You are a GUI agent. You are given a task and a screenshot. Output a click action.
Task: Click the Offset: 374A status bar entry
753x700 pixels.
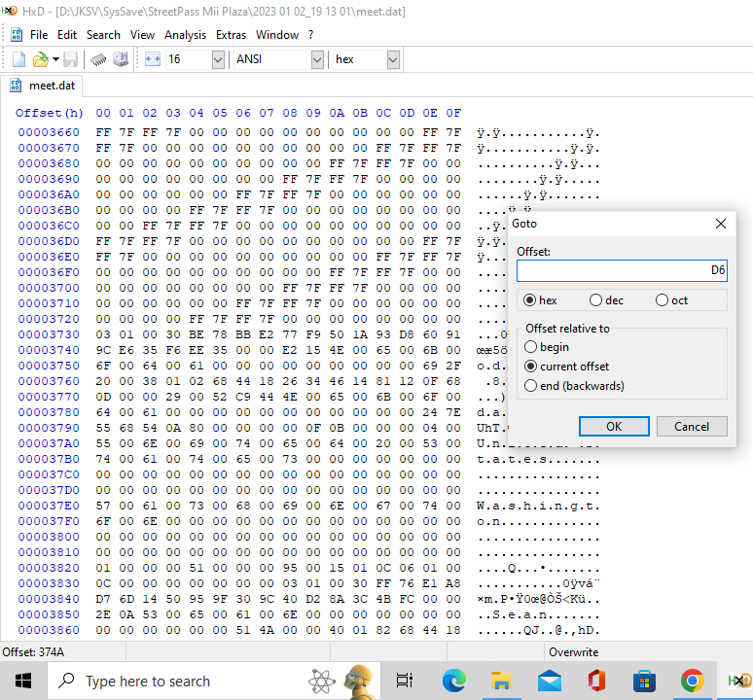(x=33, y=652)
